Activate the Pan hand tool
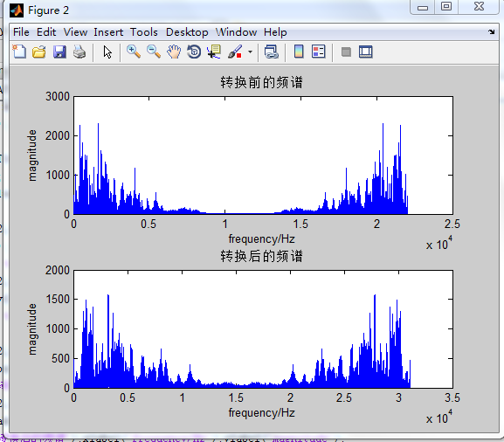The height and width of the screenshot is (442, 504). click(174, 52)
